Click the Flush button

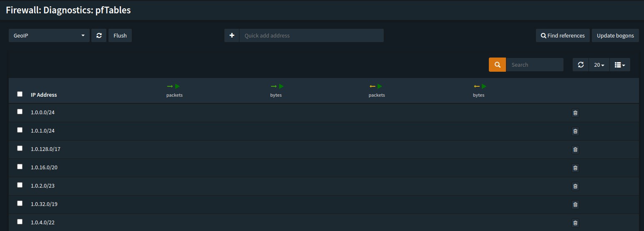(x=120, y=35)
